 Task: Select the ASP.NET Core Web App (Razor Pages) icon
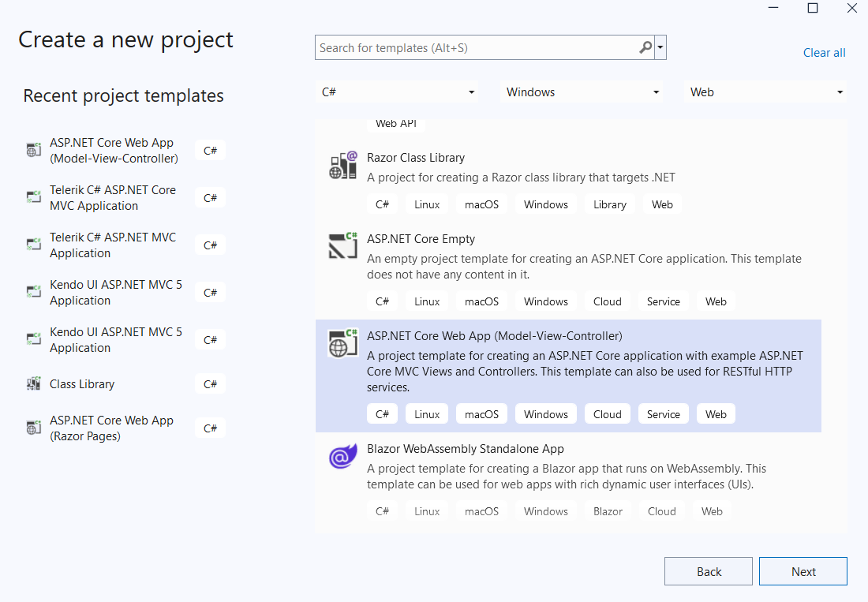33,428
